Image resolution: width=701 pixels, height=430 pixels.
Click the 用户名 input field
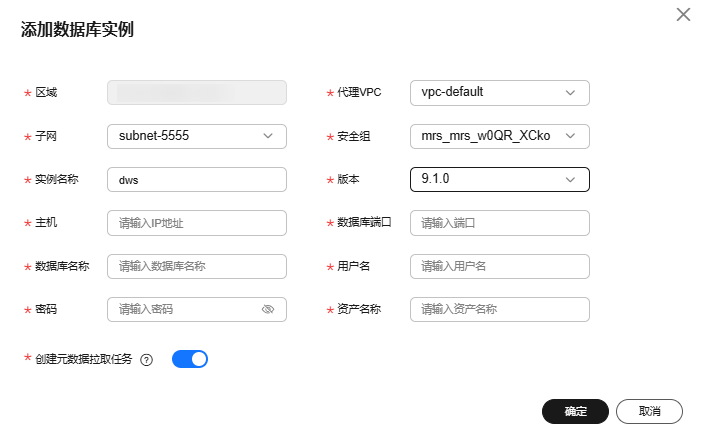pos(500,266)
